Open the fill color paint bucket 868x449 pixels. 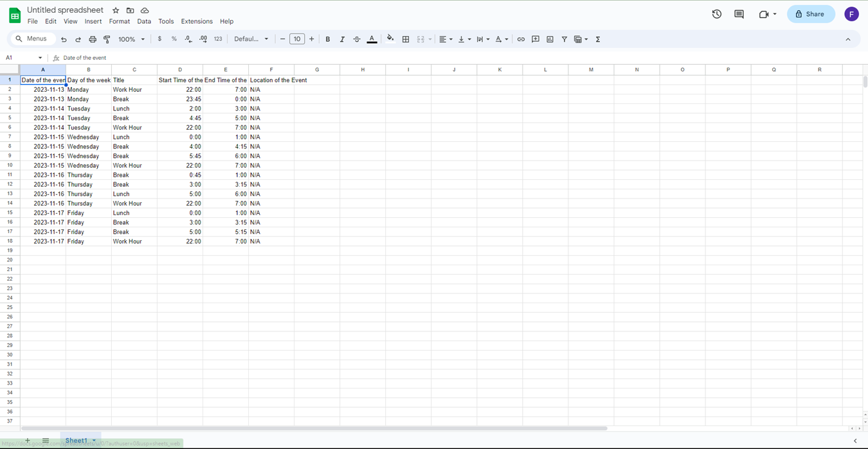coord(390,39)
